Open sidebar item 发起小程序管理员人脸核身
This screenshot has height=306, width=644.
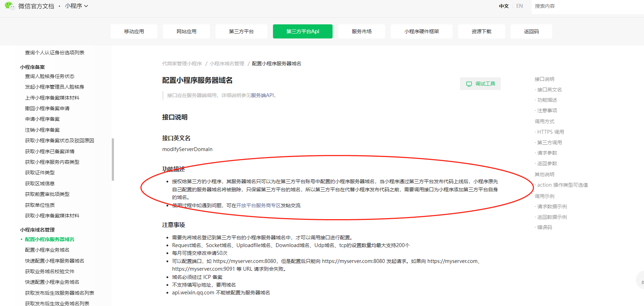click(55, 87)
